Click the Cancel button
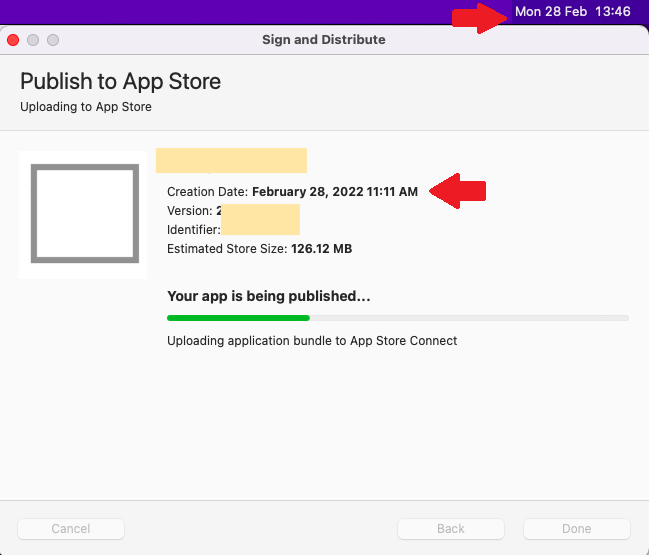 click(71, 528)
